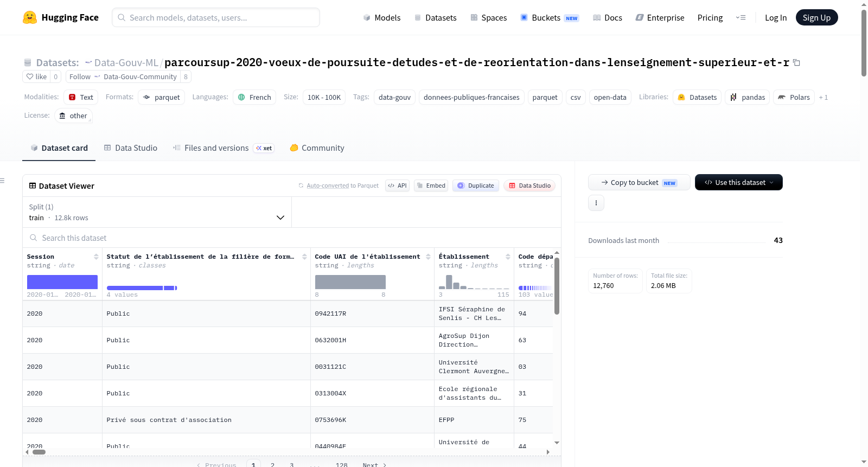The width and height of the screenshot is (868, 467).
Task: Click the Dataset Viewer table icon
Action: (x=33, y=185)
